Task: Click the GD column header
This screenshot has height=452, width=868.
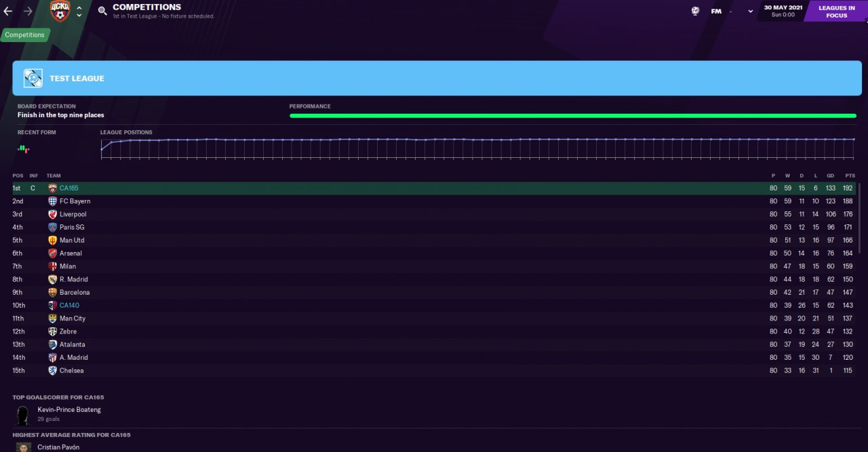Action: click(x=831, y=176)
